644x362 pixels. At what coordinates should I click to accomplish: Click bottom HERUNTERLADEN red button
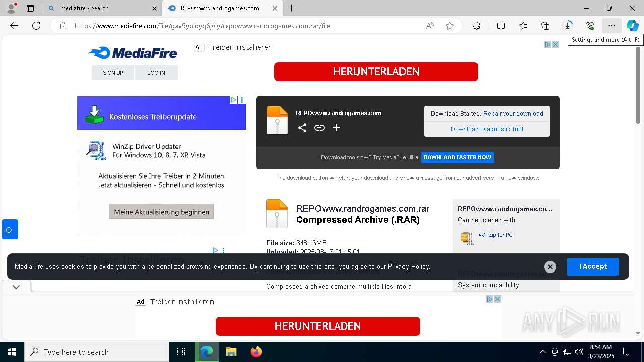[x=317, y=326]
